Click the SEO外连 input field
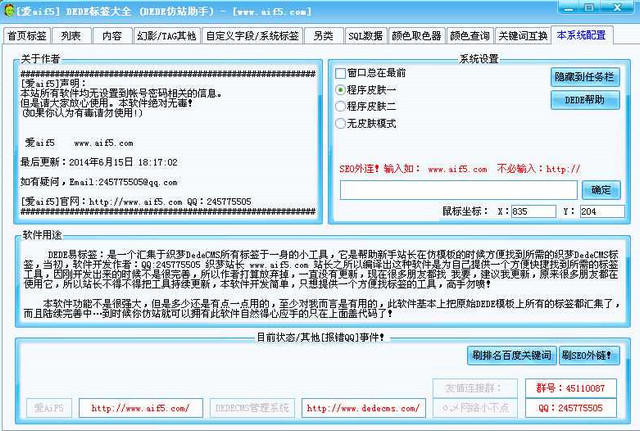The image size is (640, 431). [x=458, y=190]
